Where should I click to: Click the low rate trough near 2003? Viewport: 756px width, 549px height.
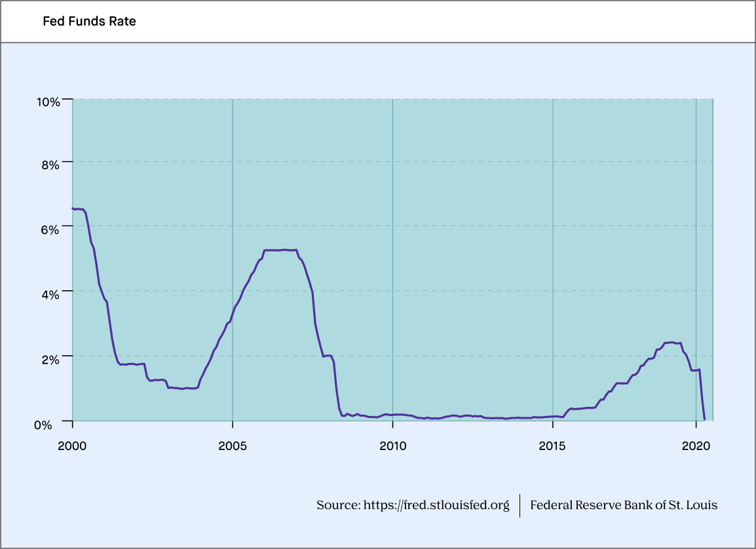point(182,388)
